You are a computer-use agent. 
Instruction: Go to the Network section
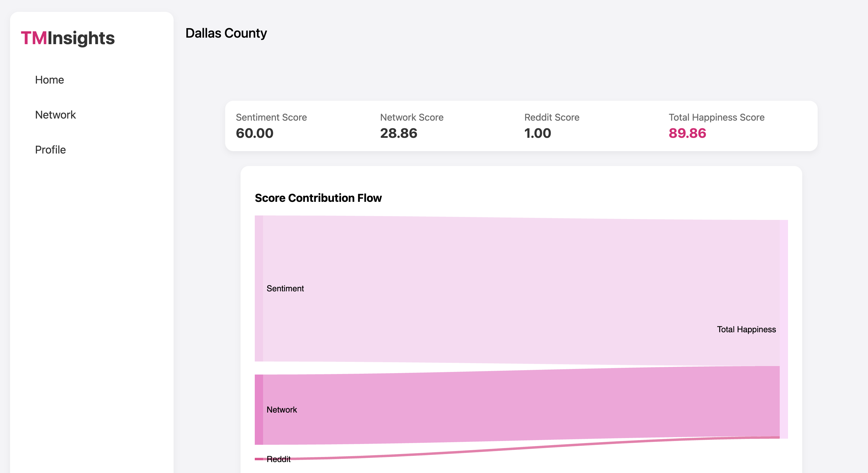click(55, 115)
